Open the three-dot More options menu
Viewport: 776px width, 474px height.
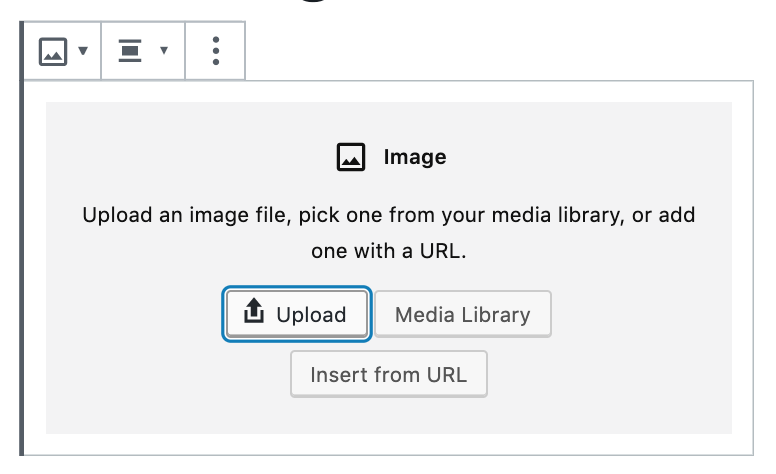pyautogui.click(x=215, y=50)
